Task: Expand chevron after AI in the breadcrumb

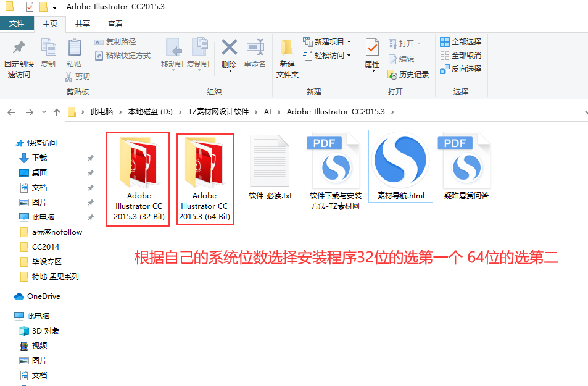Action: coord(279,112)
